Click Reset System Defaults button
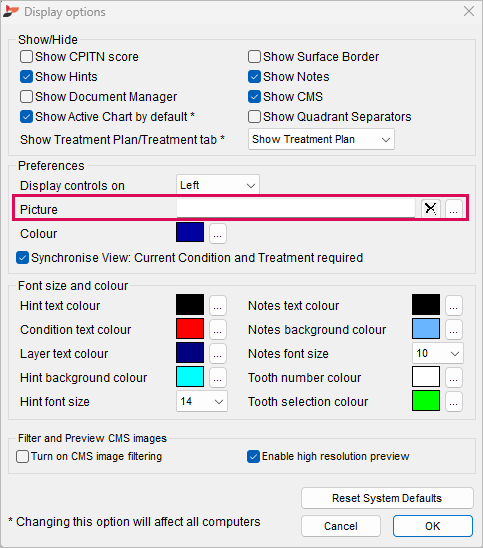This screenshot has height=548, width=483. [387, 498]
